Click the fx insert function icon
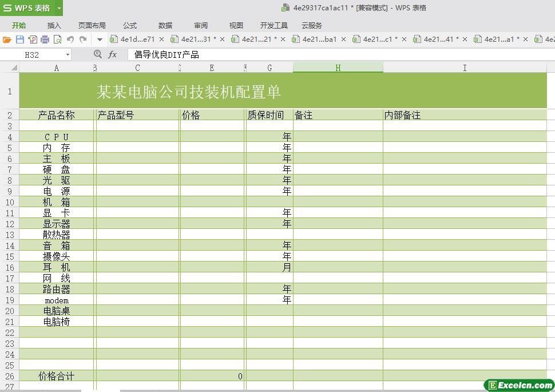 coord(113,54)
